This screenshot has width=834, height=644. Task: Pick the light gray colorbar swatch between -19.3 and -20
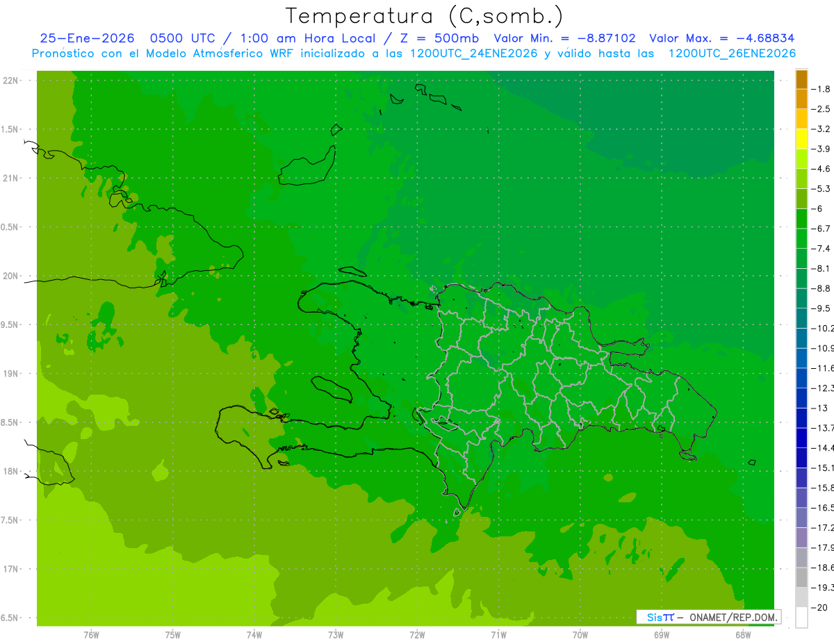(801, 597)
